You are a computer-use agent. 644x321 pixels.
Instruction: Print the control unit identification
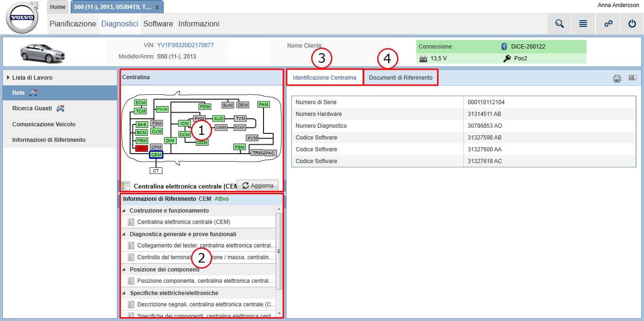(617, 79)
